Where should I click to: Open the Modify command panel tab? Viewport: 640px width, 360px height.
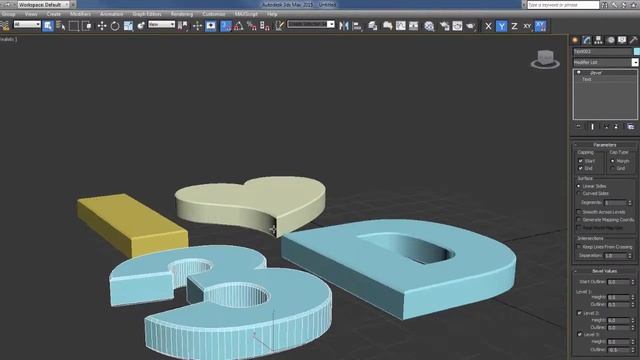coord(587,40)
